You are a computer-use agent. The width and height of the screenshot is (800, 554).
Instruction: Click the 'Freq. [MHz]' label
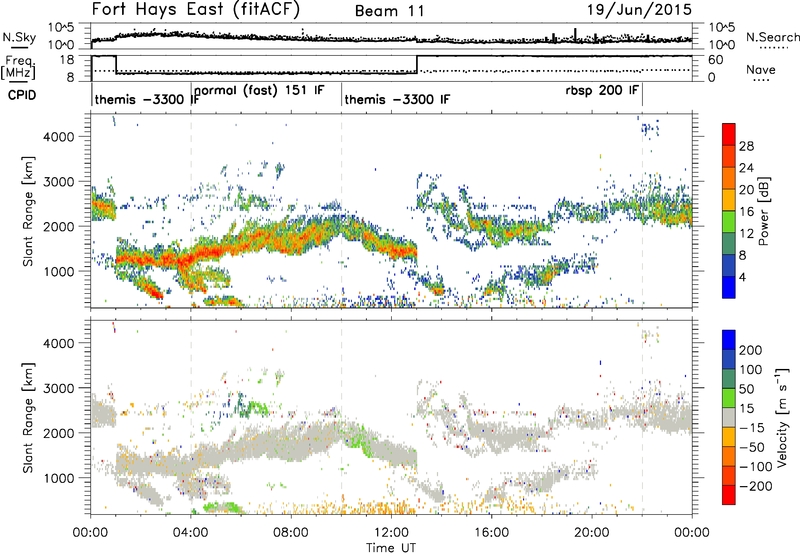[x=18, y=68]
